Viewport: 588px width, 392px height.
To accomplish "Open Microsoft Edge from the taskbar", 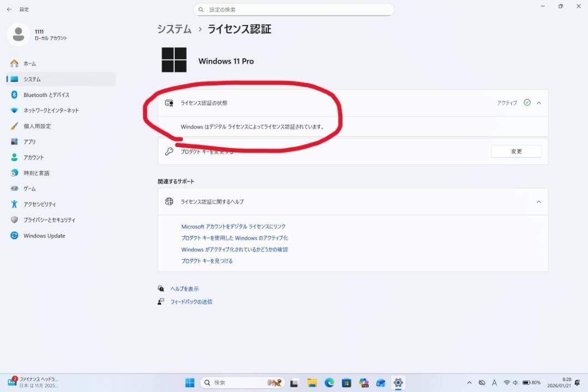I will 329,383.
